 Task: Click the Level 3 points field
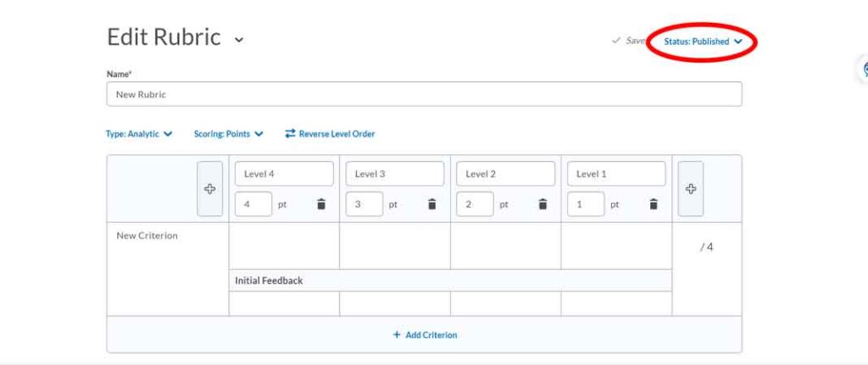pos(364,204)
